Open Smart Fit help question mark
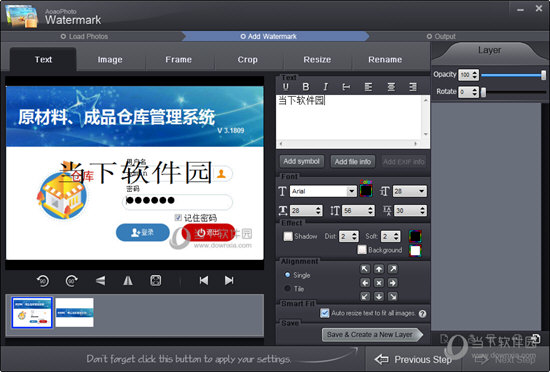The height and width of the screenshot is (372, 550). tap(422, 314)
